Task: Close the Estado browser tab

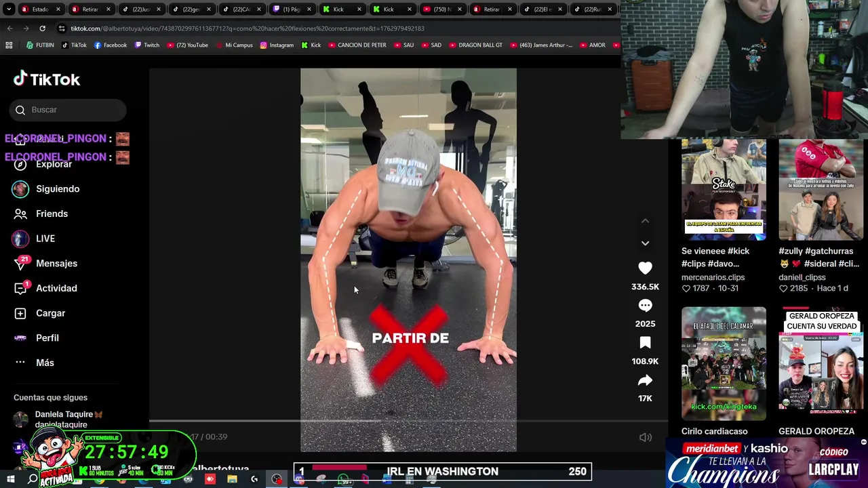Action: (58, 9)
